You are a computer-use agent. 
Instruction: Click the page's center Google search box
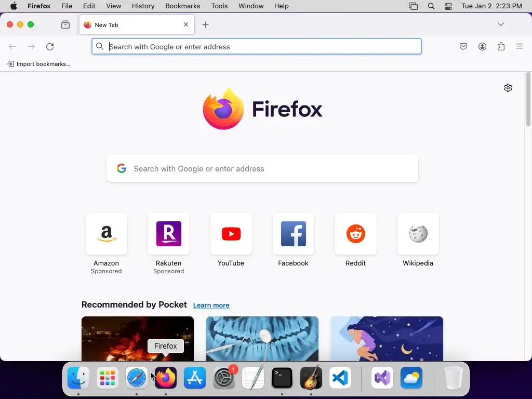point(262,169)
